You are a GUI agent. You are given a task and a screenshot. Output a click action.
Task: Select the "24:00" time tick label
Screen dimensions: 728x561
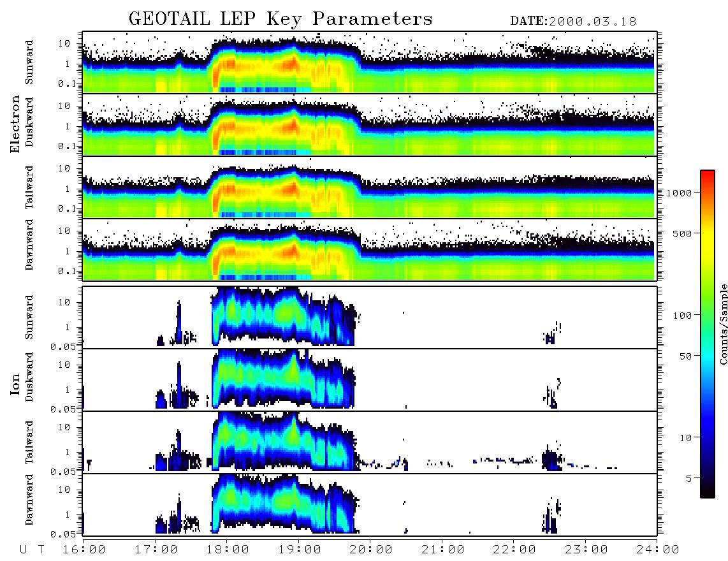tap(658, 550)
